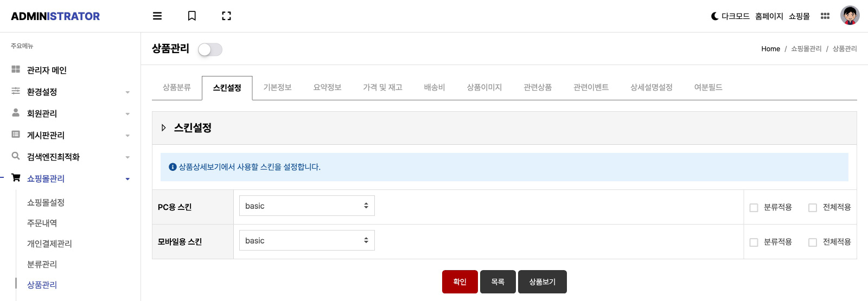This screenshot has height=301, width=868.
Task: Click the red 확인 button
Action: click(x=460, y=282)
